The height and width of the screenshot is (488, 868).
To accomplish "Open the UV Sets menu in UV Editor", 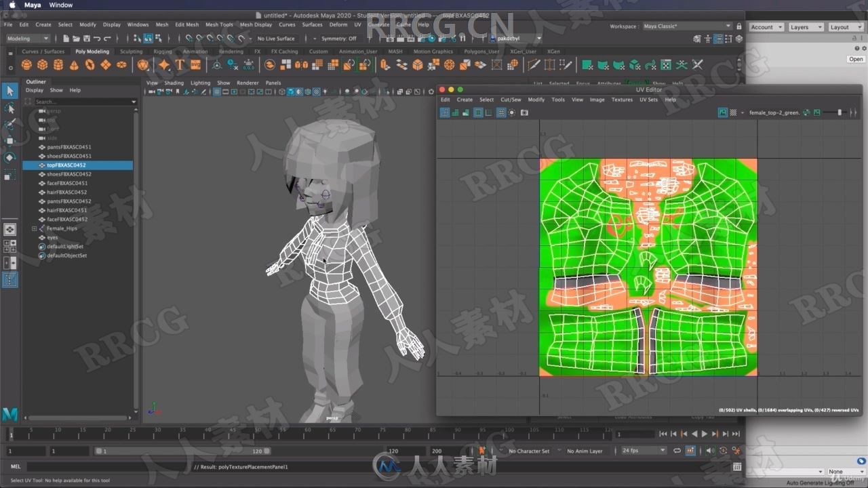I will pyautogui.click(x=648, y=100).
